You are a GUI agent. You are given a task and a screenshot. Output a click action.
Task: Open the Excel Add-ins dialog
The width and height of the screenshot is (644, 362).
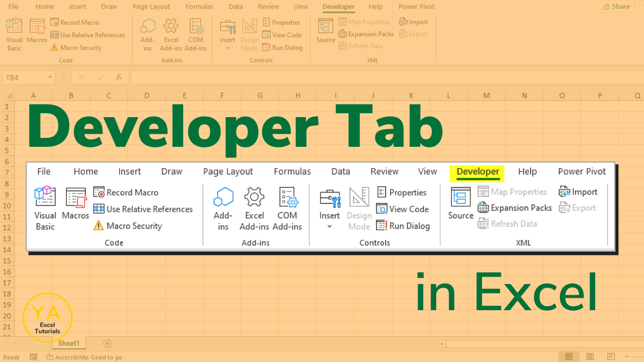[171, 33]
